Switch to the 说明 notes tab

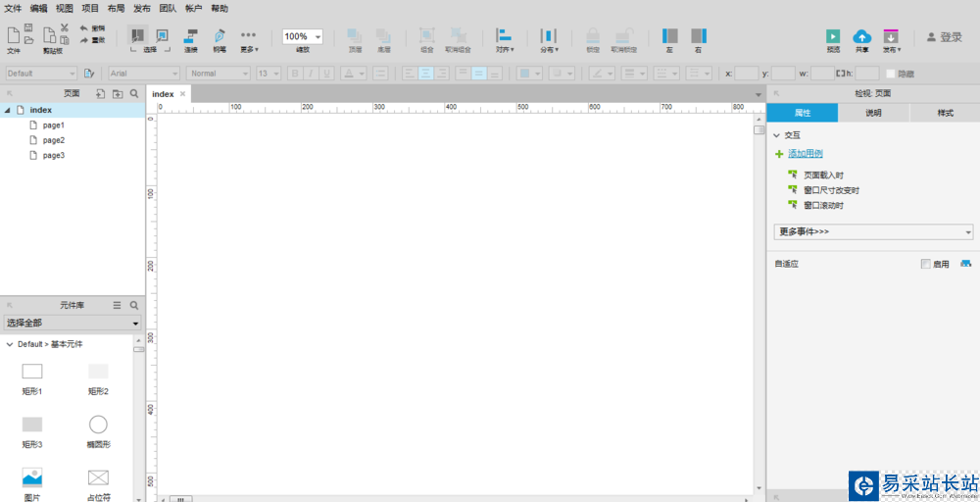tap(874, 113)
